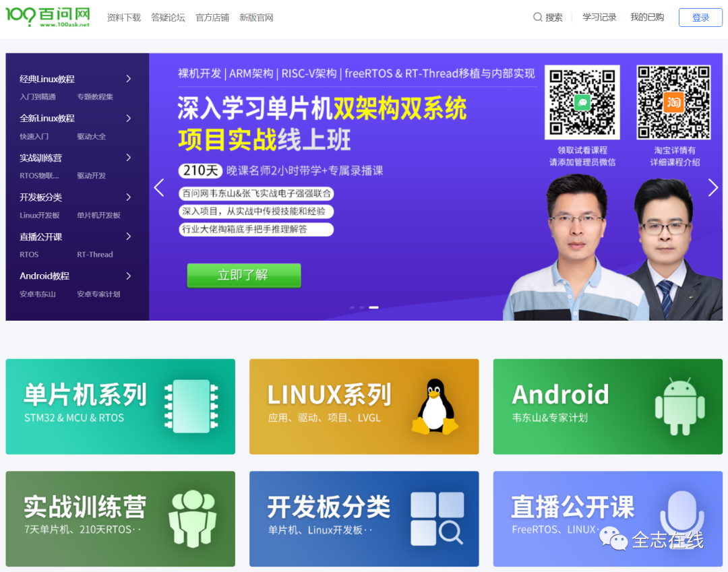Open 官方店铺 in top navigation
The height and width of the screenshot is (572, 728).
212,18
